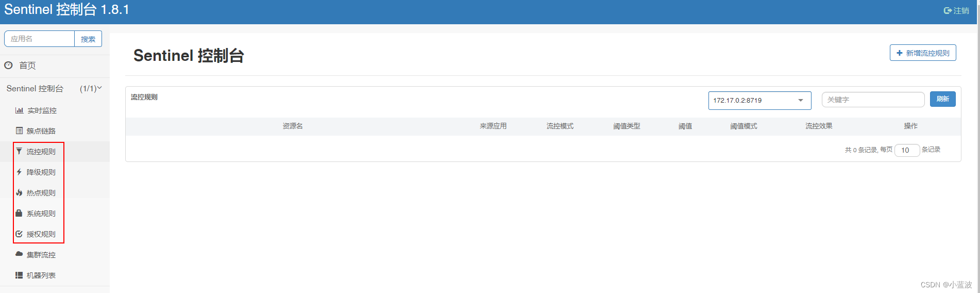This screenshot has height=293, width=980.
Task: Focus the 应用名 search field
Action: (40, 39)
